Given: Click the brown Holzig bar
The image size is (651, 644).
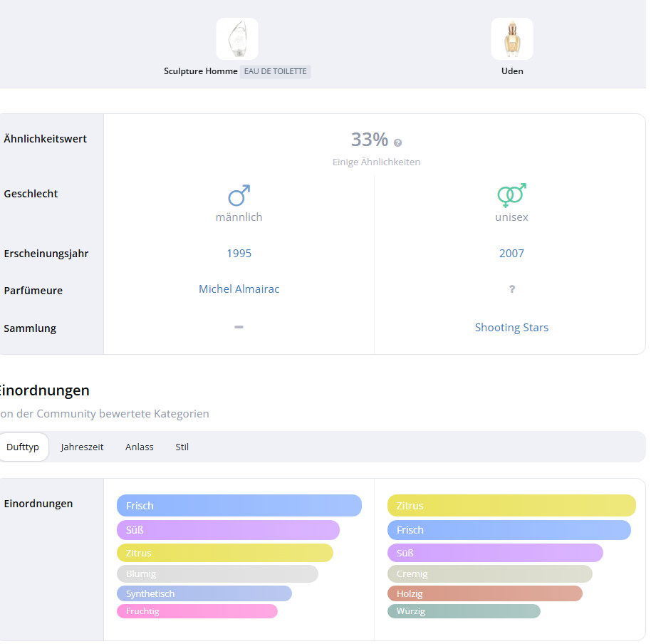Looking at the screenshot, I should coord(484,593).
